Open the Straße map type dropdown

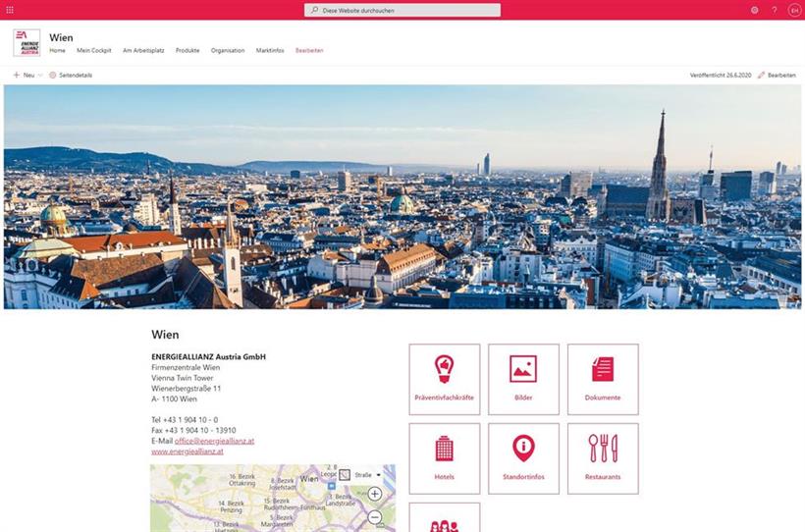click(368, 474)
